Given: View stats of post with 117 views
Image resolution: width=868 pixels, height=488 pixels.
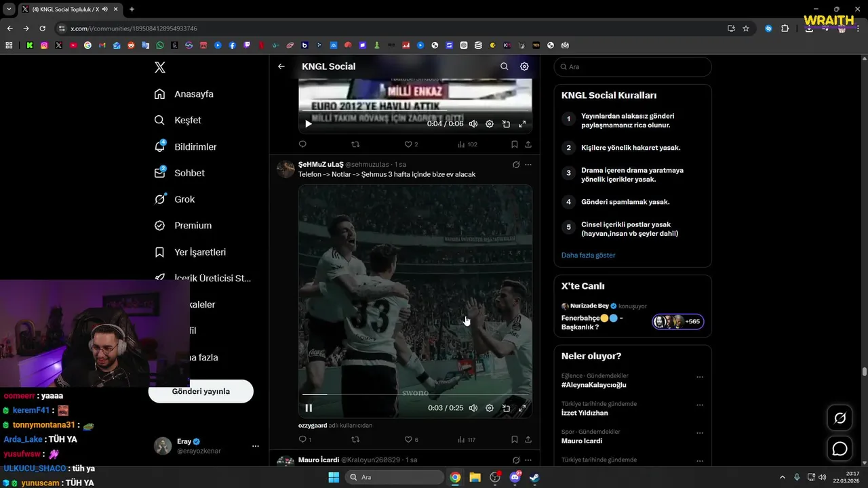Looking at the screenshot, I should click(x=467, y=439).
